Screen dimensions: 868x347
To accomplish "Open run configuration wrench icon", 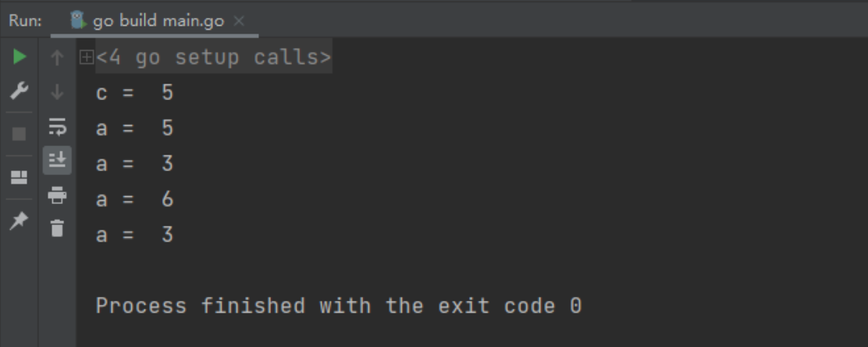I will pos(20,91).
